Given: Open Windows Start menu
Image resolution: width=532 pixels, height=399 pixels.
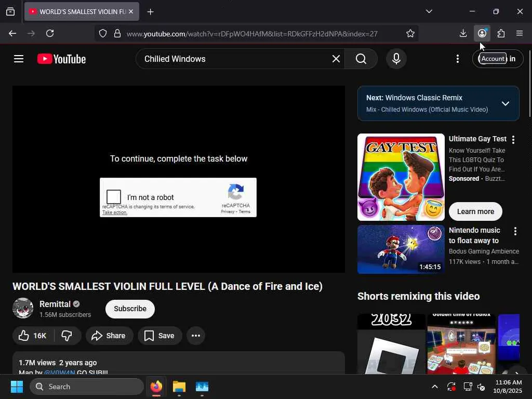Looking at the screenshot, I should (x=17, y=387).
